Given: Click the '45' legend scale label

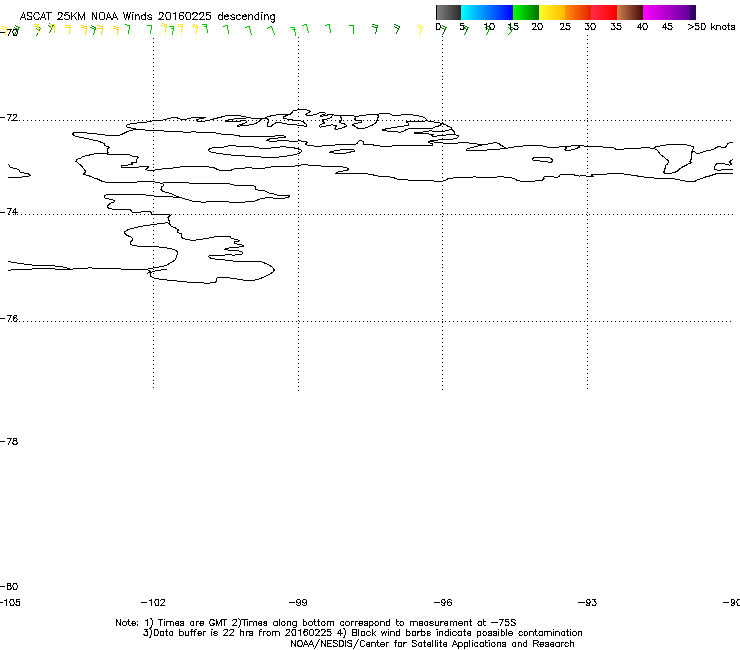Looking at the screenshot, I should tap(667, 27).
